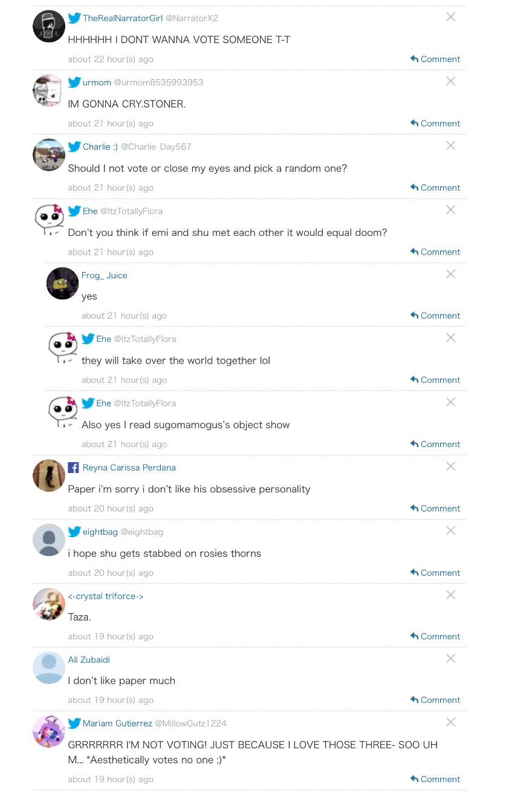The height and width of the screenshot is (793, 532).
Task: Reply to urmom's comment via Comment
Action: pos(435,123)
